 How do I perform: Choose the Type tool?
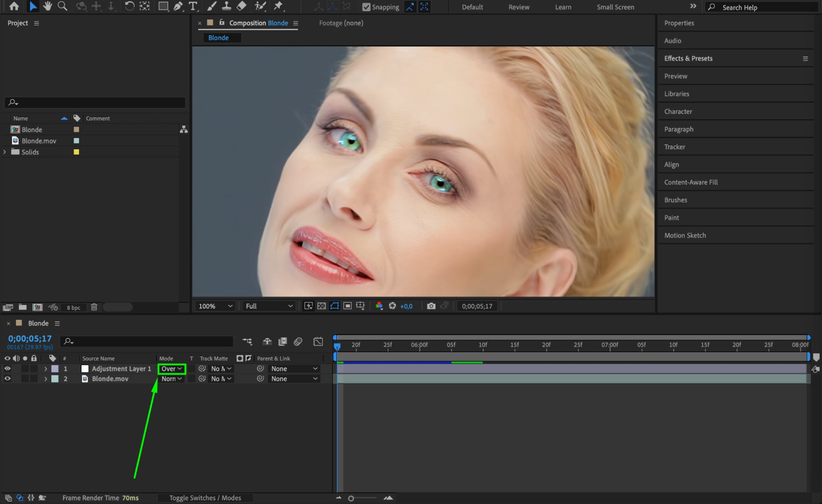pyautogui.click(x=192, y=6)
